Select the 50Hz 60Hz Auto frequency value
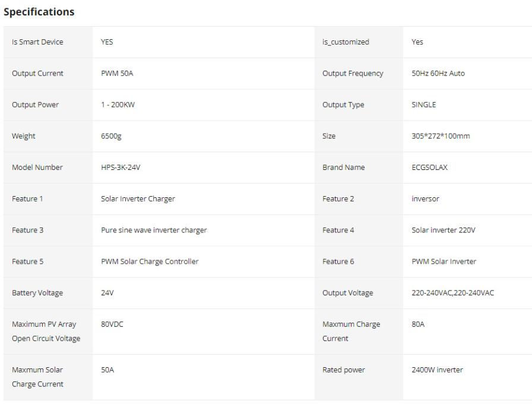 [438, 74]
